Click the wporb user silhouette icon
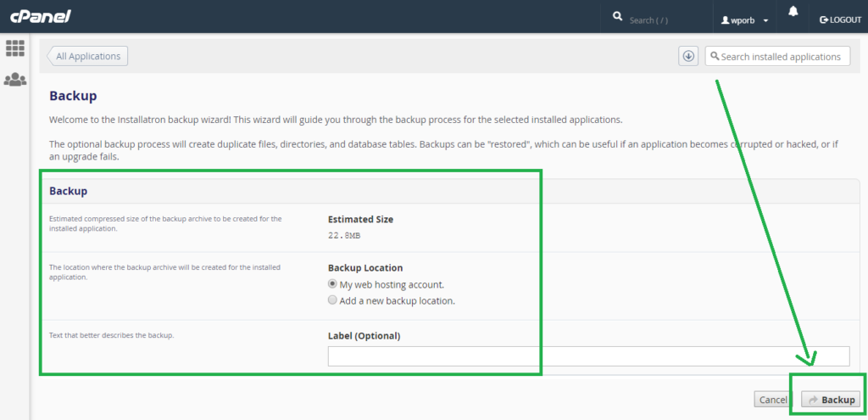The height and width of the screenshot is (420, 868). pos(725,20)
